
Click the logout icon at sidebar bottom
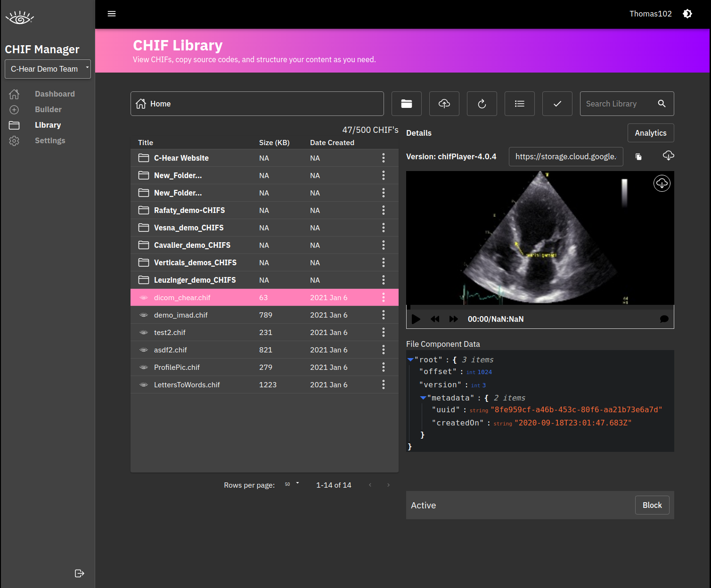(80, 573)
